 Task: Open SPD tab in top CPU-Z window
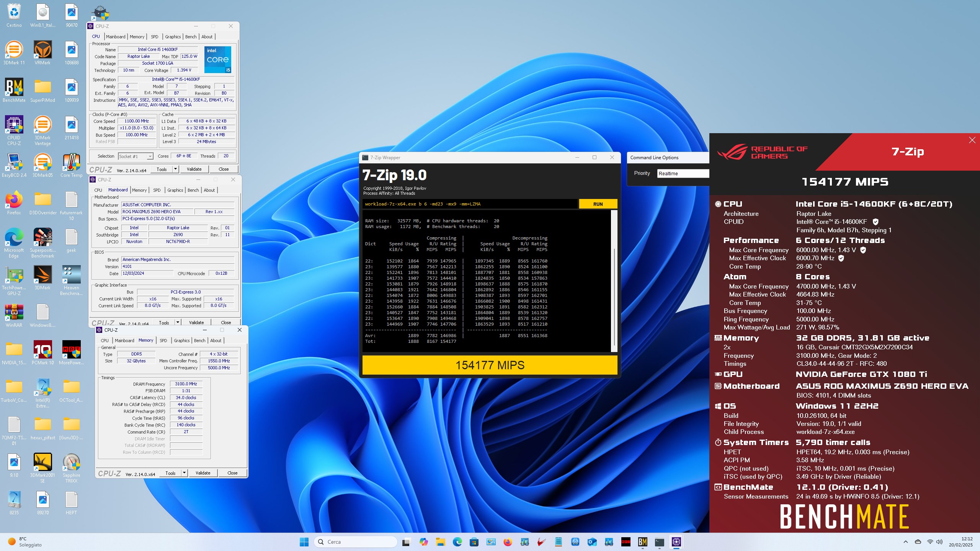[154, 37]
